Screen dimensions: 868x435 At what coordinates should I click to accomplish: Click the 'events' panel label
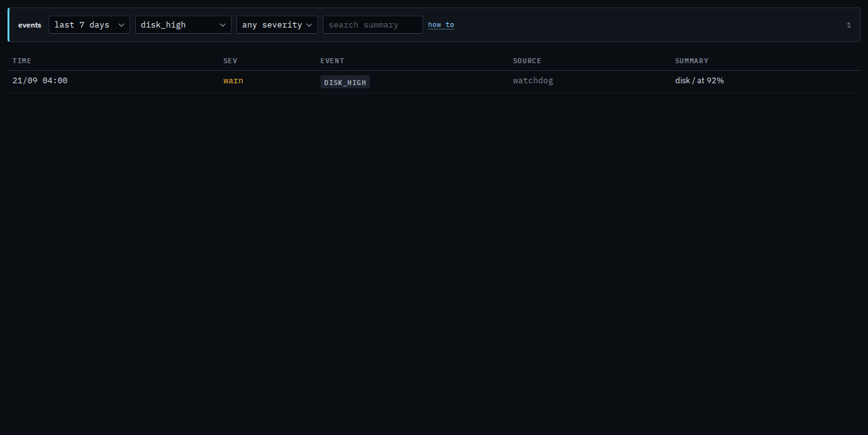pyautogui.click(x=29, y=25)
